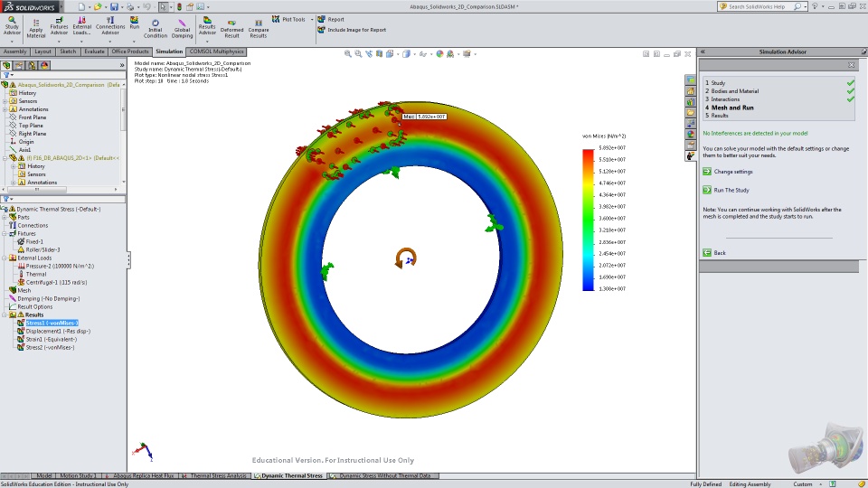The image size is (868, 488).
Task: Open Compare Results tool
Action: click(x=258, y=29)
